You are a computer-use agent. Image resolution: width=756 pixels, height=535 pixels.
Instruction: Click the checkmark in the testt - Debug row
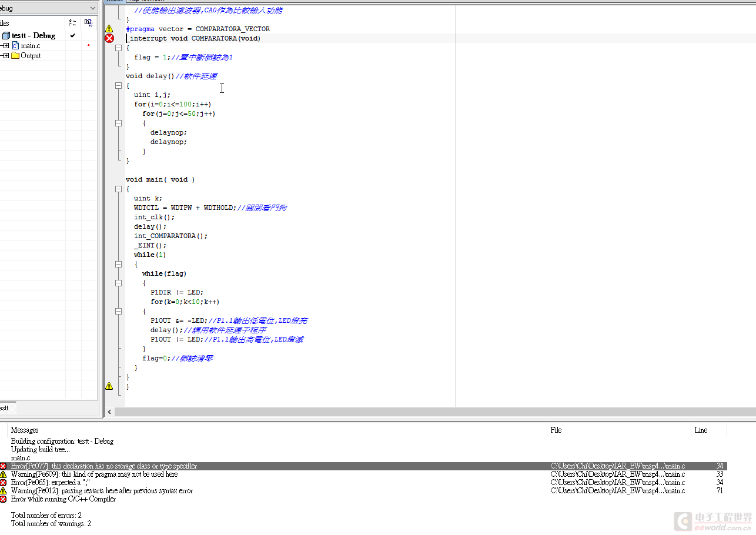pyautogui.click(x=72, y=36)
